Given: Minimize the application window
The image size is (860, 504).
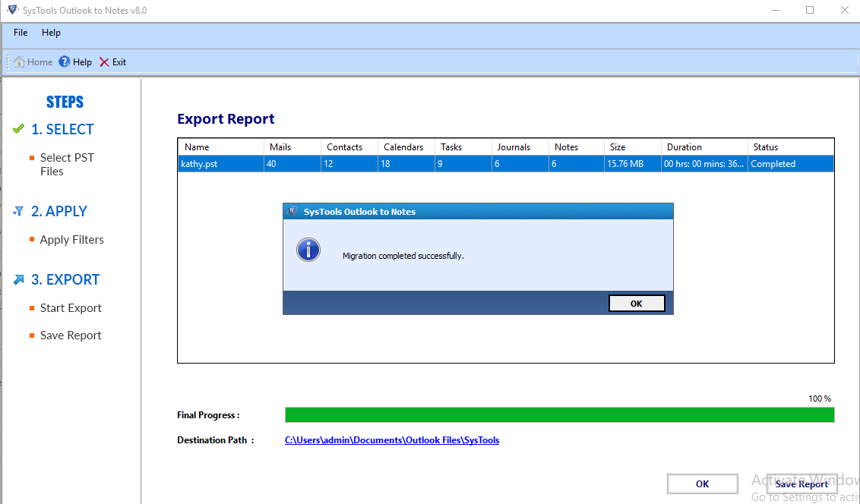Looking at the screenshot, I should pyautogui.click(x=775, y=10).
